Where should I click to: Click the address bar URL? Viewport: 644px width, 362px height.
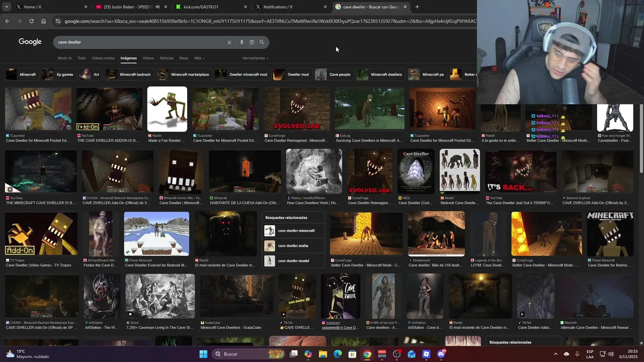coord(270,21)
